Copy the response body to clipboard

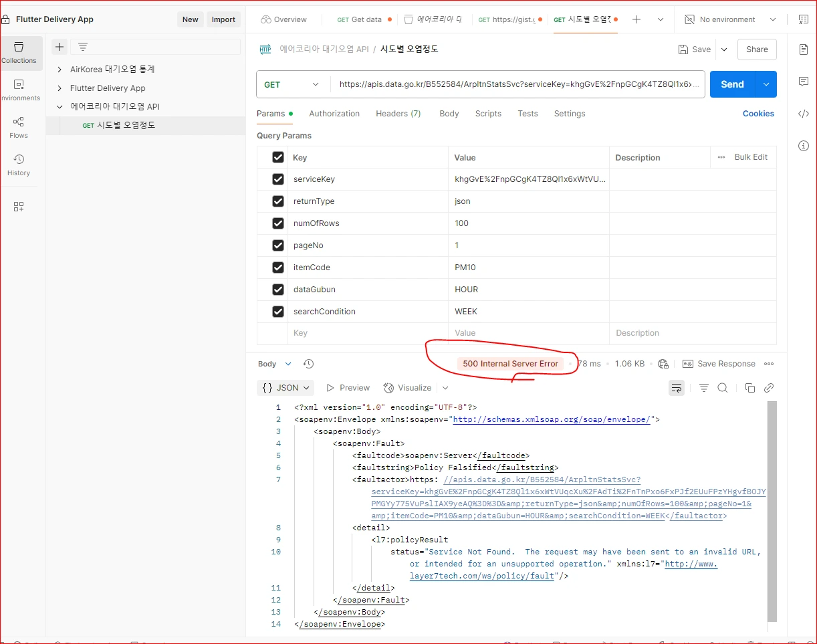[750, 388]
